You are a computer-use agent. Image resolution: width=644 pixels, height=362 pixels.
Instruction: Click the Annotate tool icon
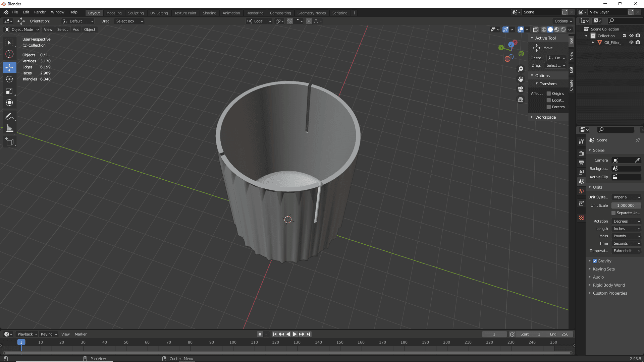(10, 116)
